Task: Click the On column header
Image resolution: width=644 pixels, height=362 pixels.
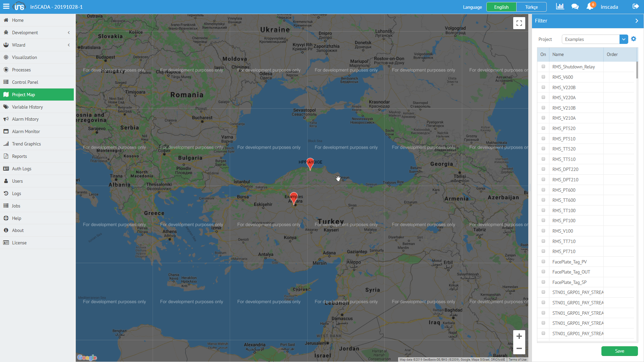Action: click(543, 54)
